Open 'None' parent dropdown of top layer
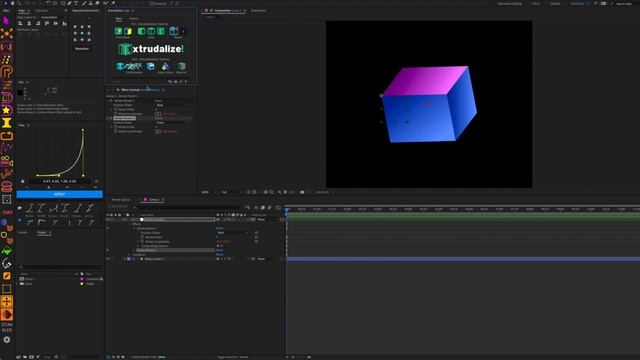 267,220
